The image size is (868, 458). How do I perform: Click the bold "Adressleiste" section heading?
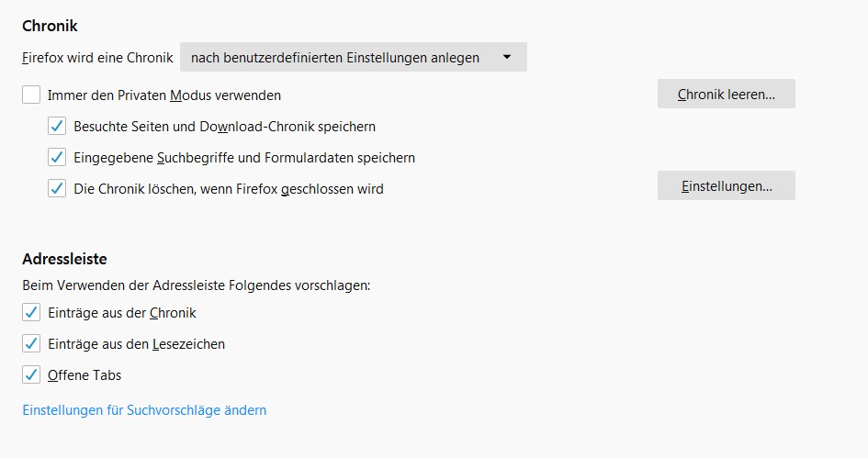click(x=64, y=260)
